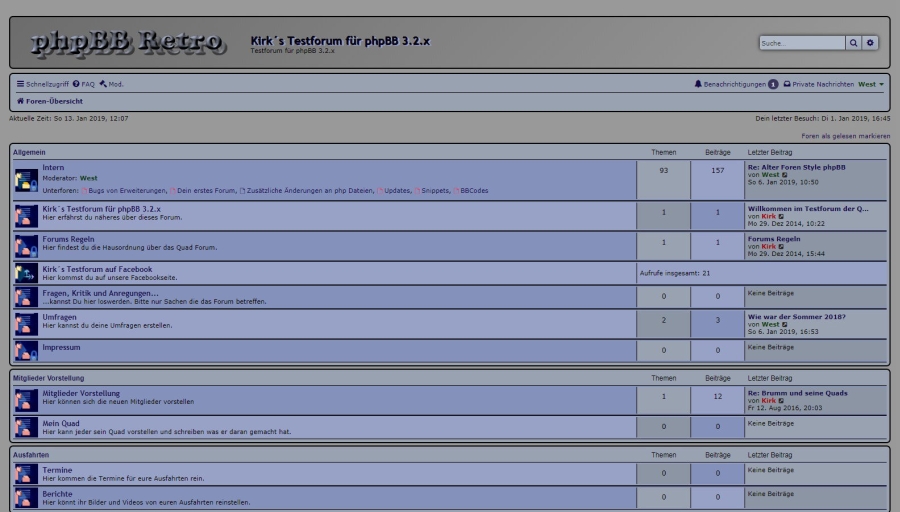Open the FAQ page
The image size is (900, 512).
pyautogui.click(x=84, y=84)
